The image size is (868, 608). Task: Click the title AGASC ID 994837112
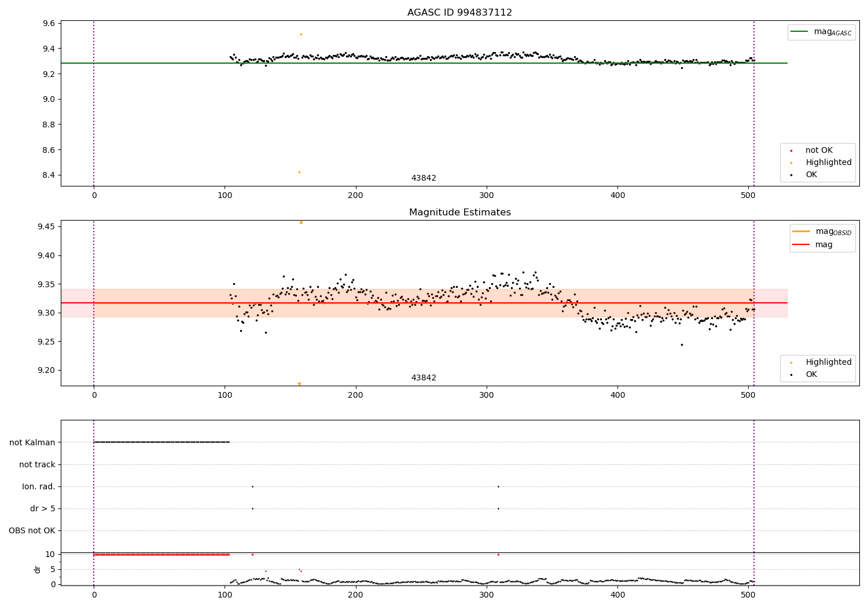click(x=460, y=13)
